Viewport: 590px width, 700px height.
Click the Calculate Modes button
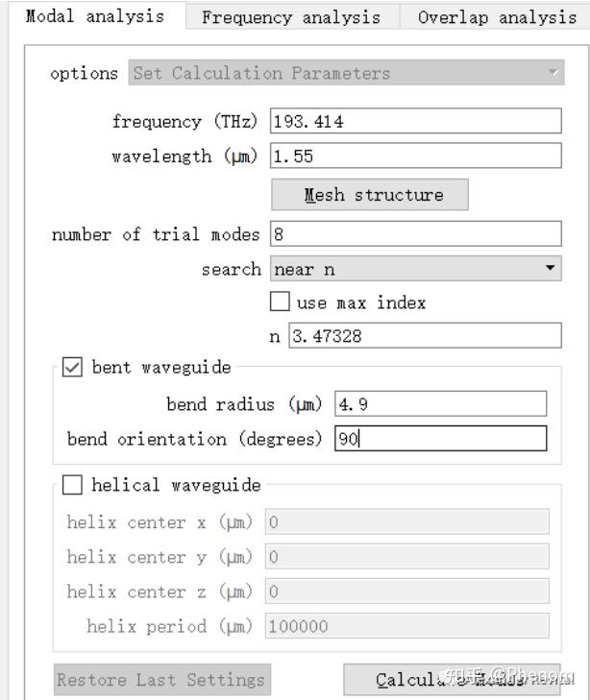pos(452,680)
